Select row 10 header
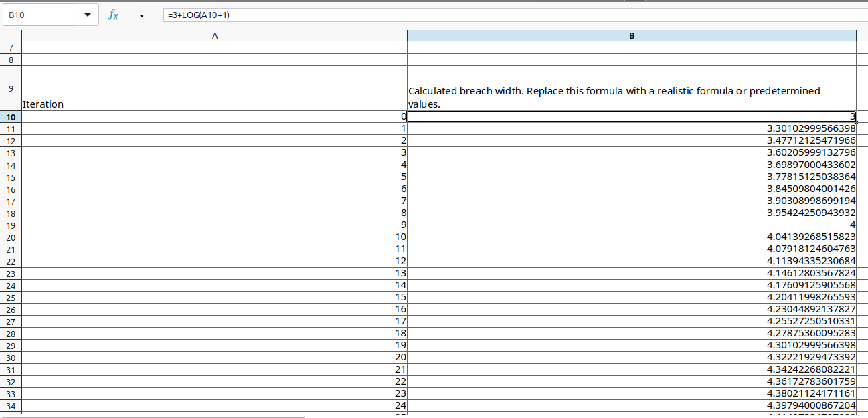This screenshot has width=868, height=418. tap(10, 117)
